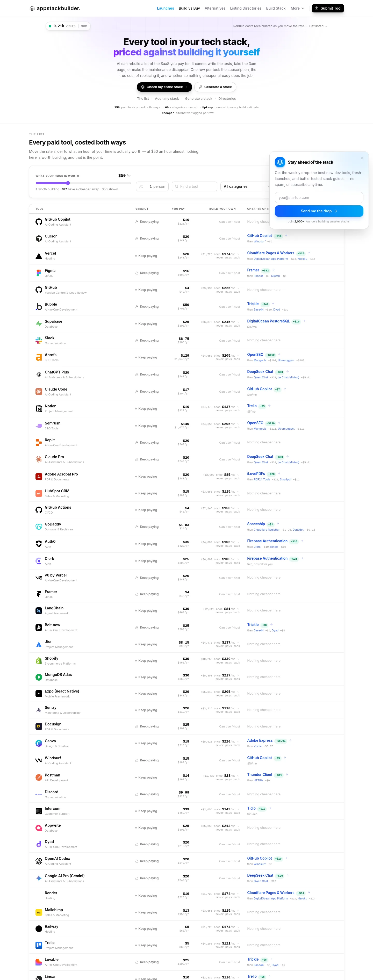The height and width of the screenshot is (980, 373).
Task: Open the Listing Directories nav item
Action: click(246, 8)
